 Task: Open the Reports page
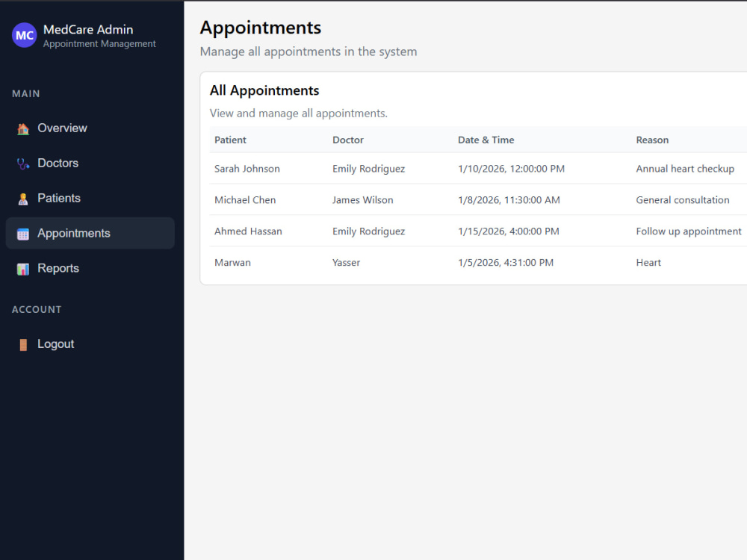click(90, 268)
